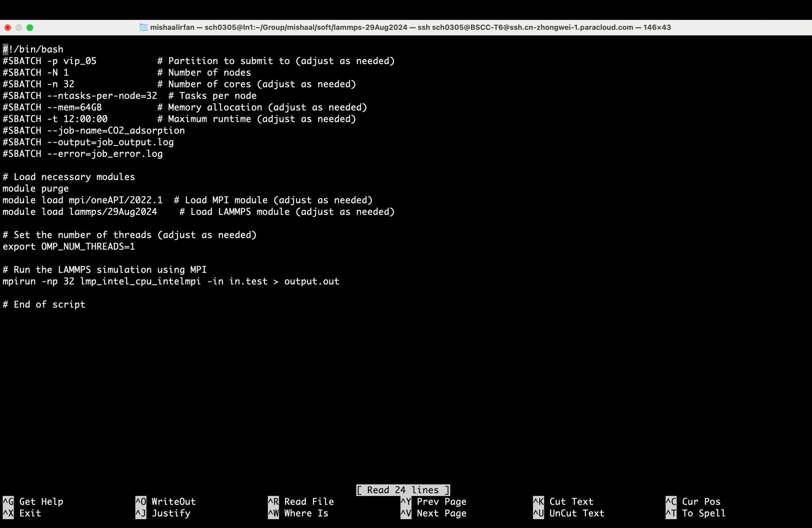Click the yellow minimize window button
The image size is (812, 528).
(x=19, y=27)
